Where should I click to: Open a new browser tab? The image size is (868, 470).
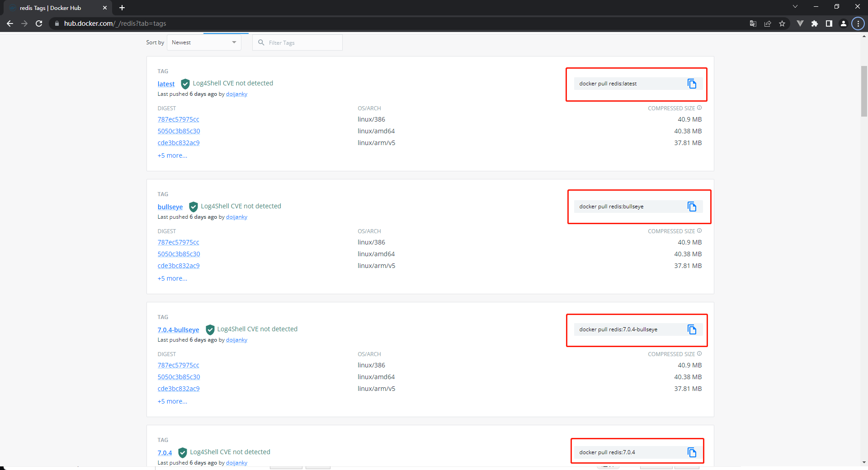(x=122, y=8)
